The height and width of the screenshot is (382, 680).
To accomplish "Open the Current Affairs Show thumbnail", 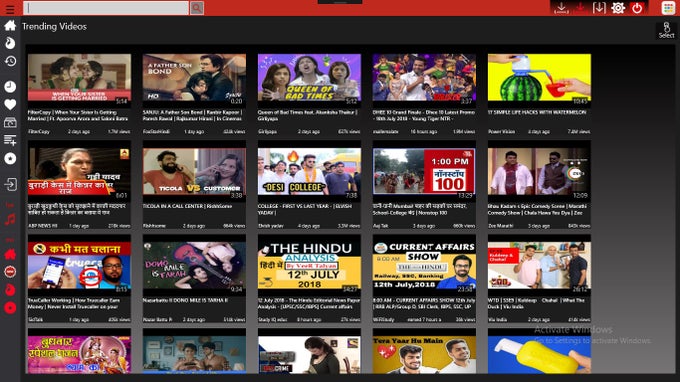I will click(424, 266).
